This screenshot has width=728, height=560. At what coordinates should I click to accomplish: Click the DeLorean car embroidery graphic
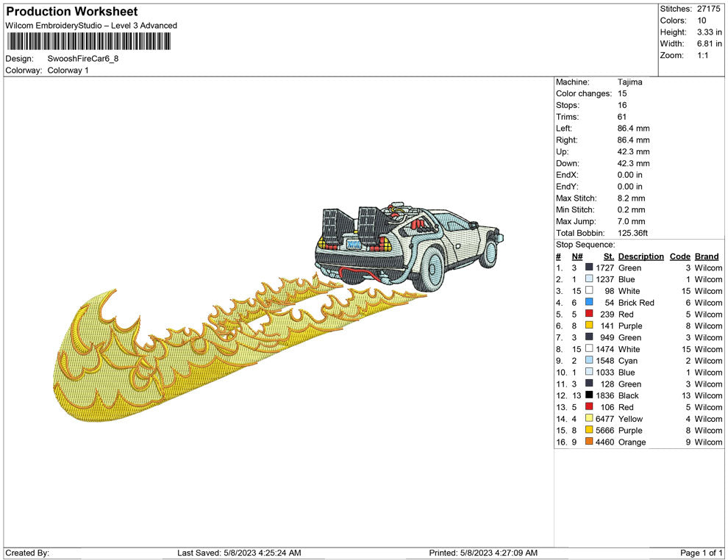click(408, 246)
